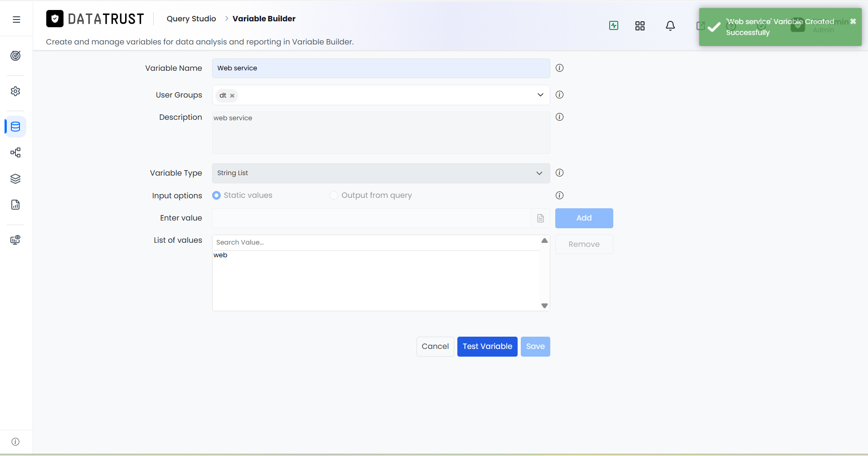868x456 pixels.
Task: Click the file upload icon in Enter value
Action: pos(540,218)
